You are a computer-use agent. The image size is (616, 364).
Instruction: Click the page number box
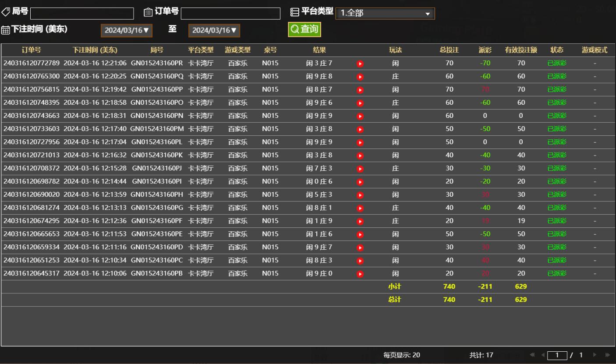(557, 355)
